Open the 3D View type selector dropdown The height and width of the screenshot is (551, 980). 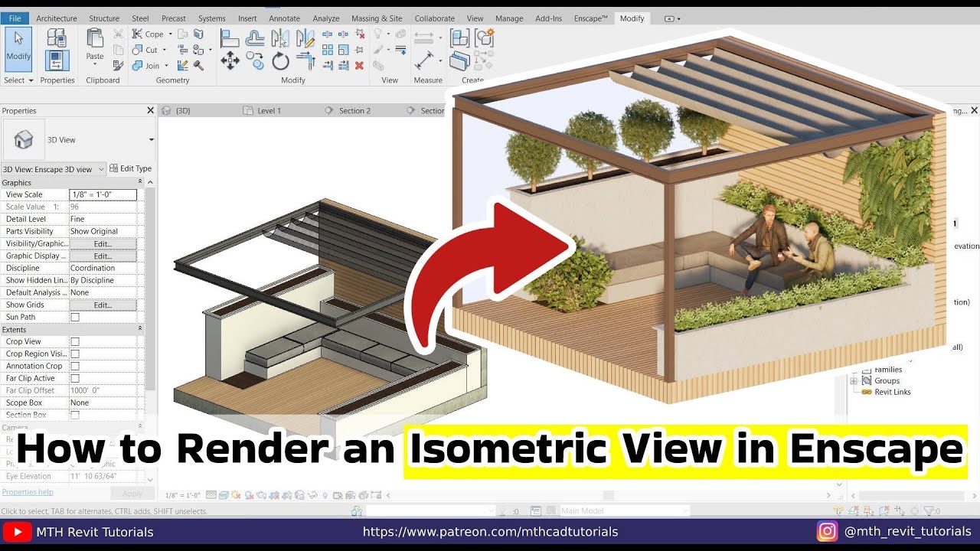point(151,140)
